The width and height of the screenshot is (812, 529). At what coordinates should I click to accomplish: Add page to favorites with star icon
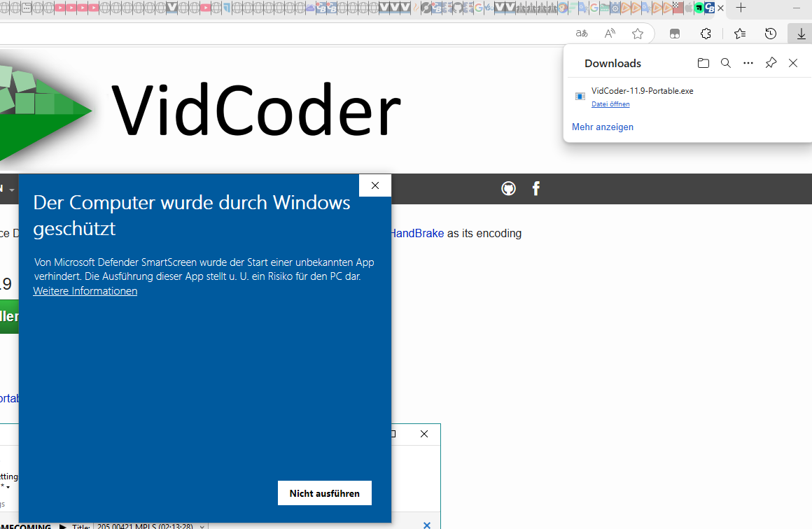pos(638,34)
